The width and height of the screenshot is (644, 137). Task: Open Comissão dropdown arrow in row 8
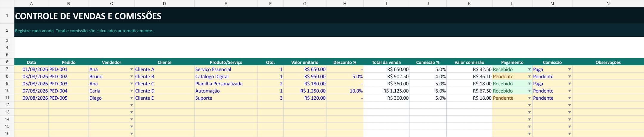click(x=569, y=76)
